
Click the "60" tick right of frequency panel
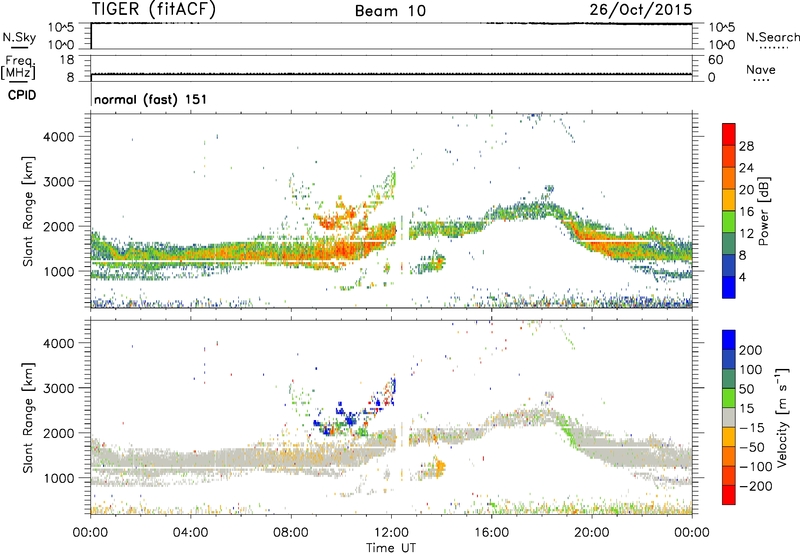pyautogui.click(x=716, y=60)
